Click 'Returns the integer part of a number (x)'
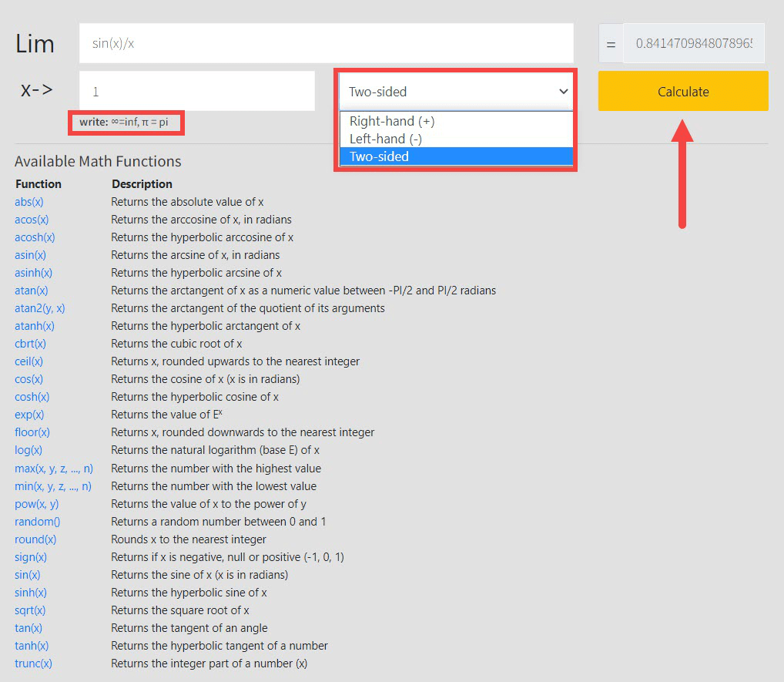This screenshot has width=784, height=682. point(209,664)
